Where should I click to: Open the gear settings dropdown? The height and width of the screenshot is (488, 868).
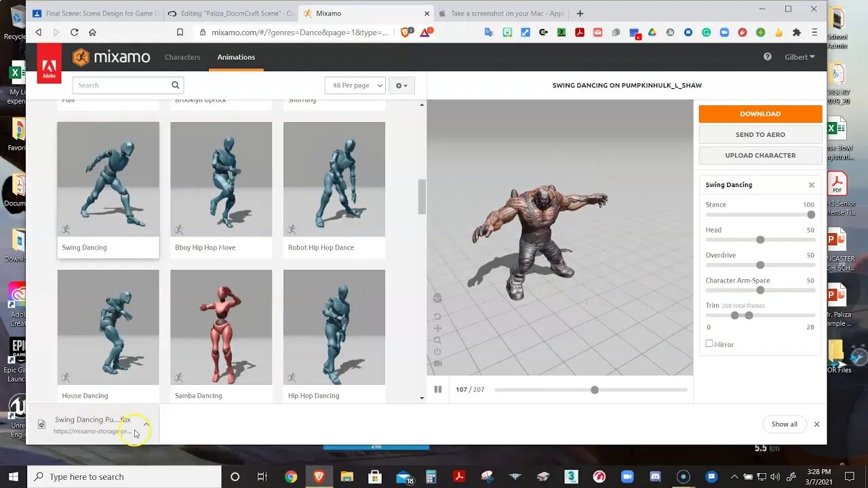(x=401, y=85)
